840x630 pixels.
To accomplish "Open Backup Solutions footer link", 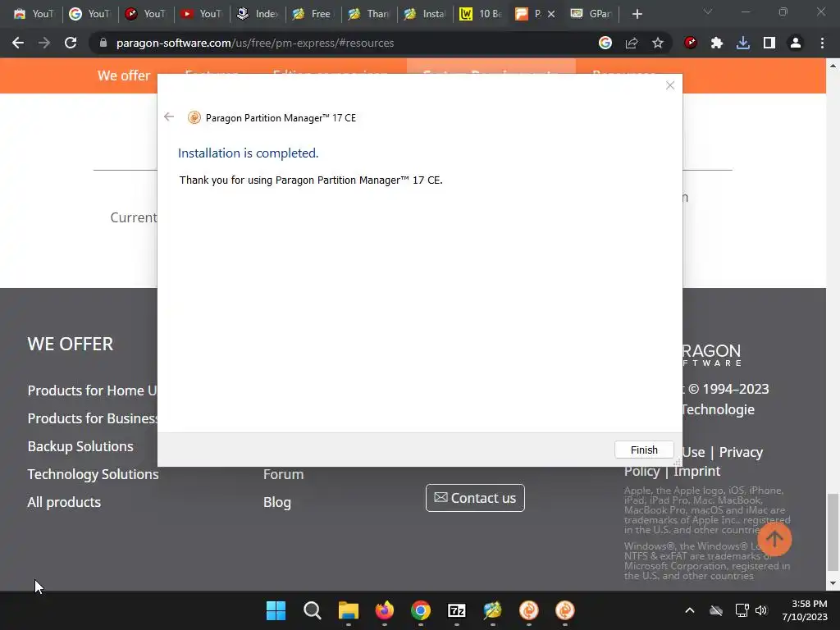I will pyautogui.click(x=80, y=446).
